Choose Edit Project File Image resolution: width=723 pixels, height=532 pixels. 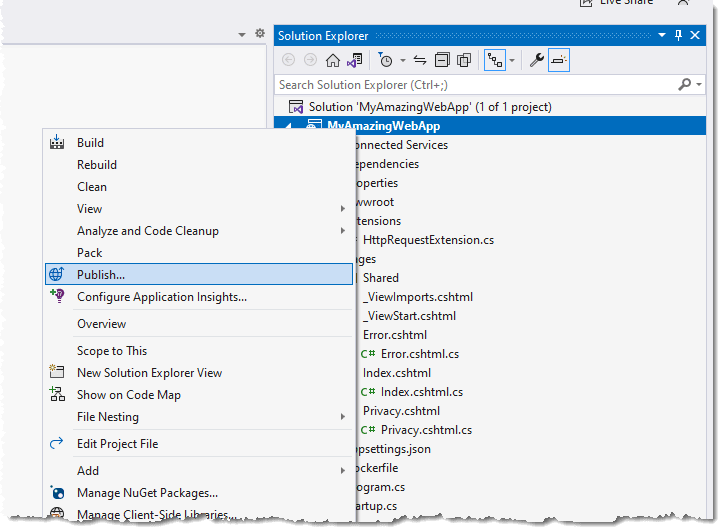[199, 444]
